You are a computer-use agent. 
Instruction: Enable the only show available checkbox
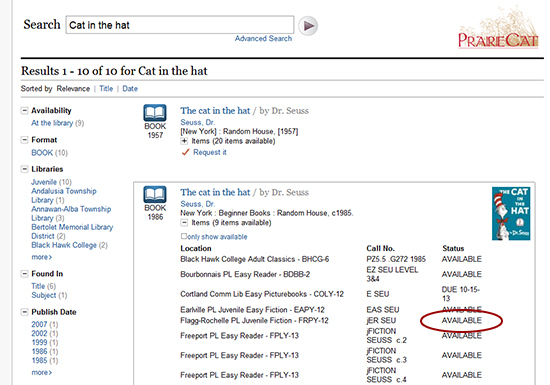pyautogui.click(x=183, y=236)
